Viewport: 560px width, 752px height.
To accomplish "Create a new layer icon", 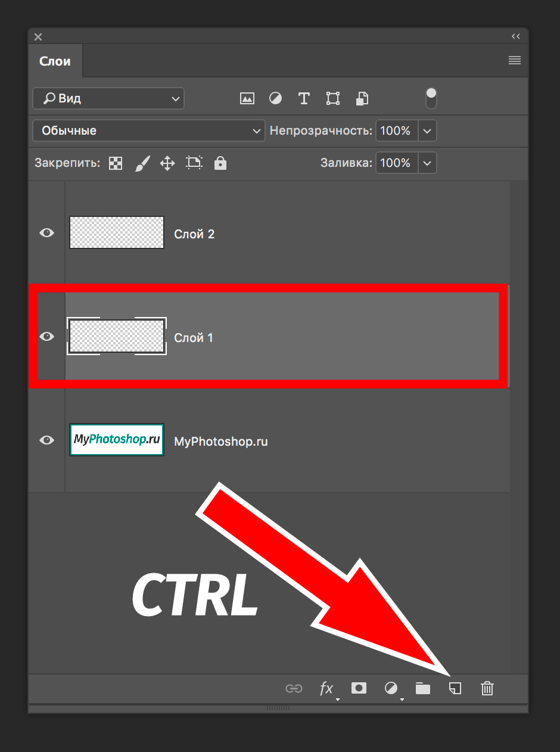I will point(455,689).
